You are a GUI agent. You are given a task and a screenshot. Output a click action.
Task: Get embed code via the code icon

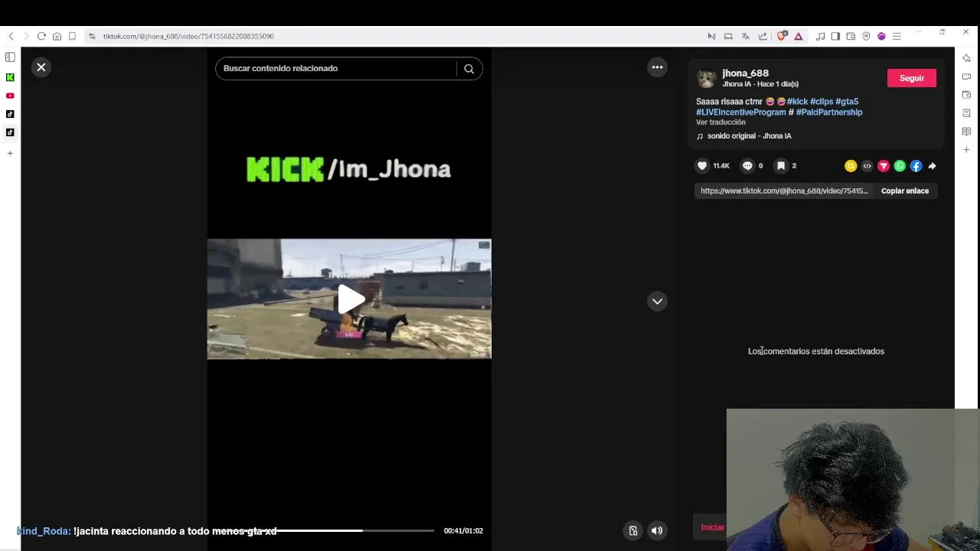click(x=867, y=166)
